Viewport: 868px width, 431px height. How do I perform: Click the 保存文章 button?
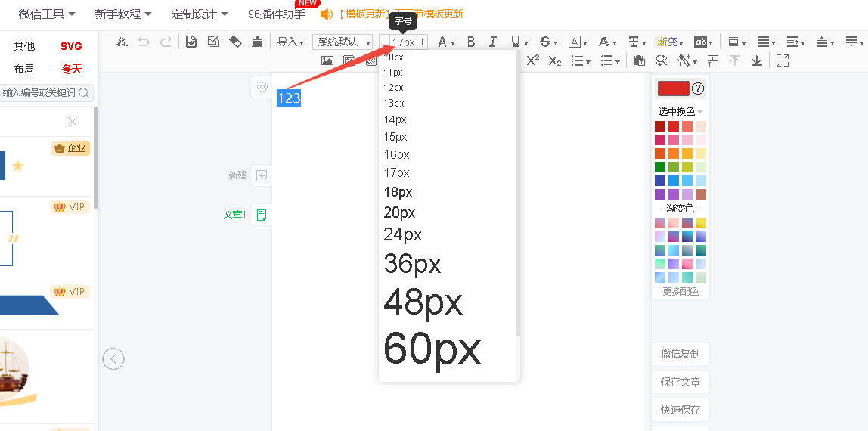[x=680, y=382]
